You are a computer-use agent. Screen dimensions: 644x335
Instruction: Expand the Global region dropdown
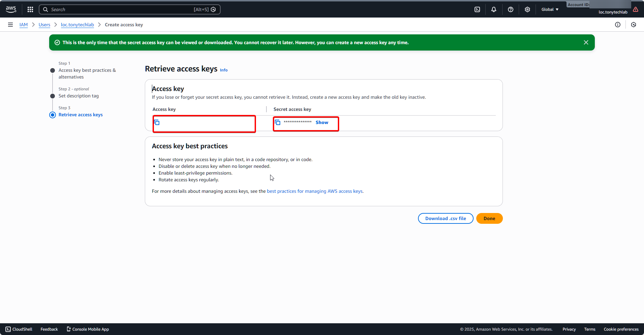(x=550, y=9)
